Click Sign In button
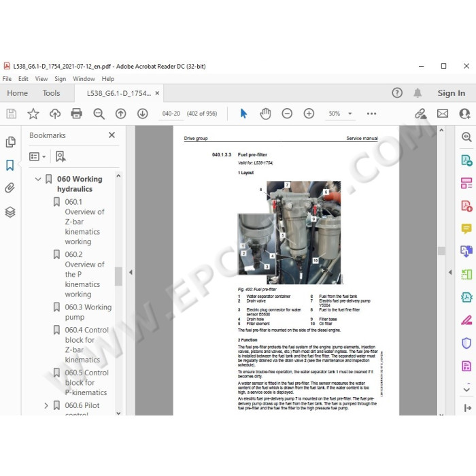The width and height of the screenshot is (476, 476). pos(451,93)
